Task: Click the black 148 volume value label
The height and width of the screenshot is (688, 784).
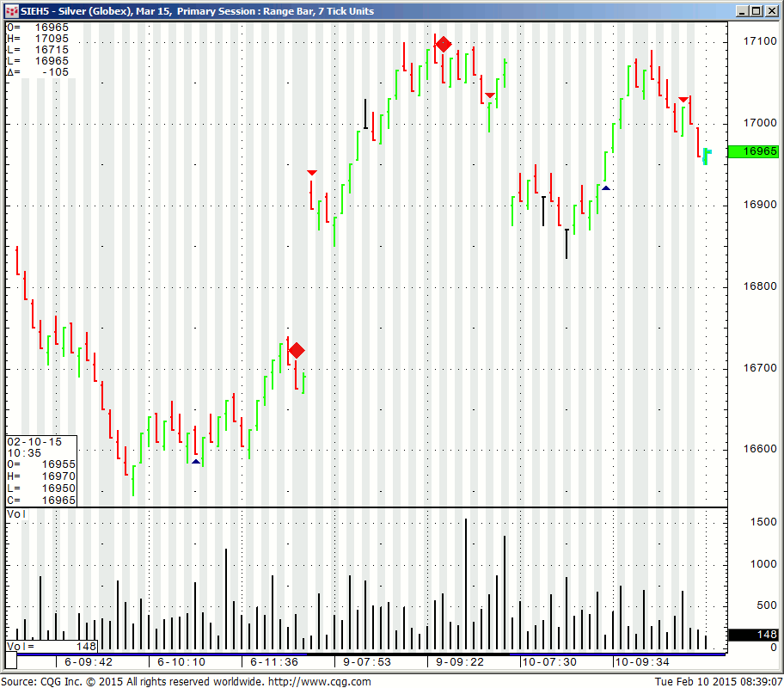Action: pos(753,635)
